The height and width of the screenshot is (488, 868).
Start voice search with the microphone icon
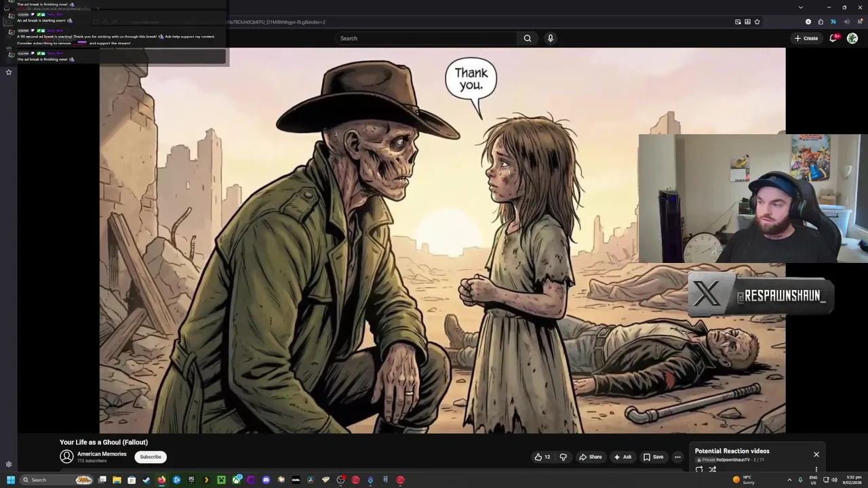[x=551, y=38]
